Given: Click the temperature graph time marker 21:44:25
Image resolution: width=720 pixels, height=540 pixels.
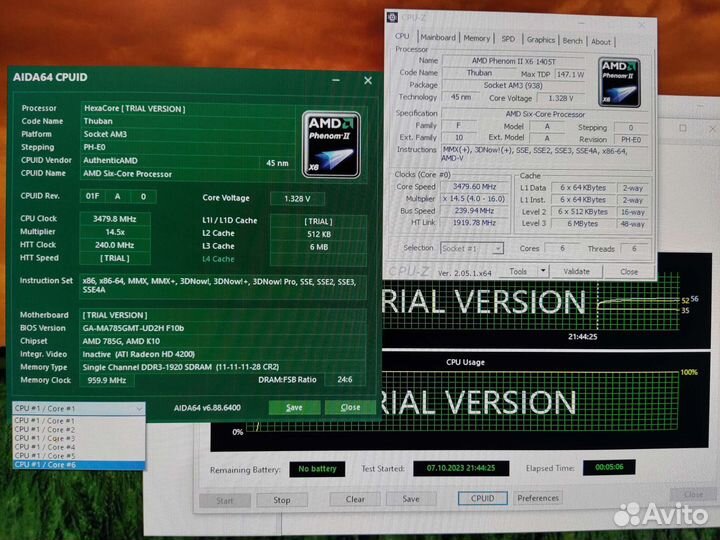Looking at the screenshot, I should click(582, 337).
